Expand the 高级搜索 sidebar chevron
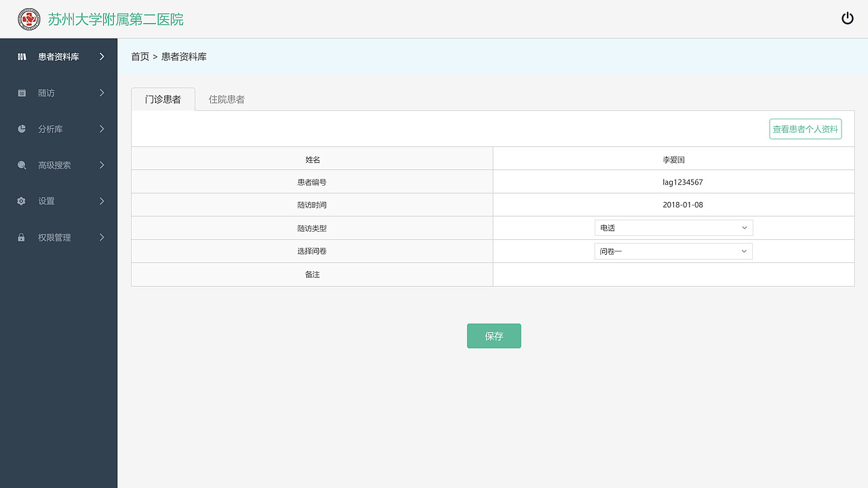Screen dimensions: 868x488 pyautogui.click(x=102, y=165)
